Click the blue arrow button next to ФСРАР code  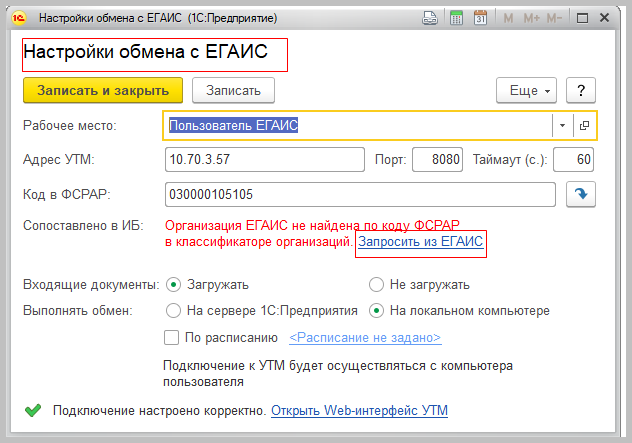[581, 194]
